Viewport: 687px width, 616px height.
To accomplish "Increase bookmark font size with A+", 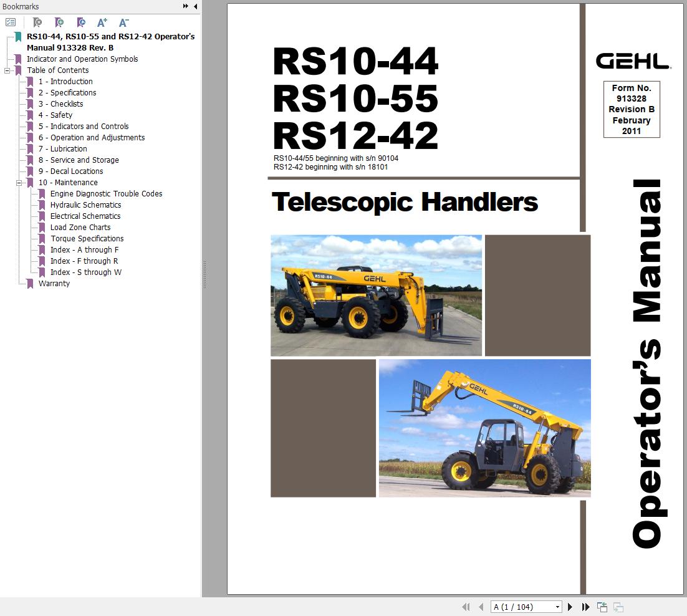I will pyautogui.click(x=102, y=22).
